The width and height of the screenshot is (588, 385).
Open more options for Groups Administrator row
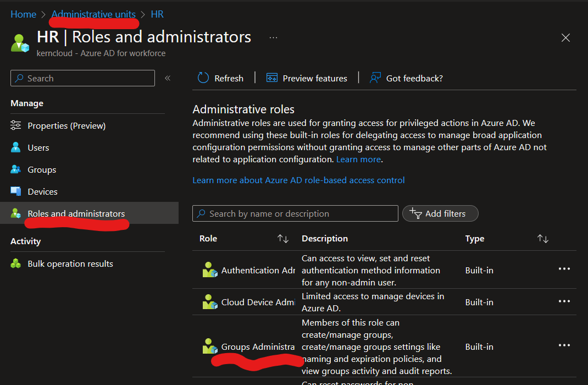pos(564,345)
